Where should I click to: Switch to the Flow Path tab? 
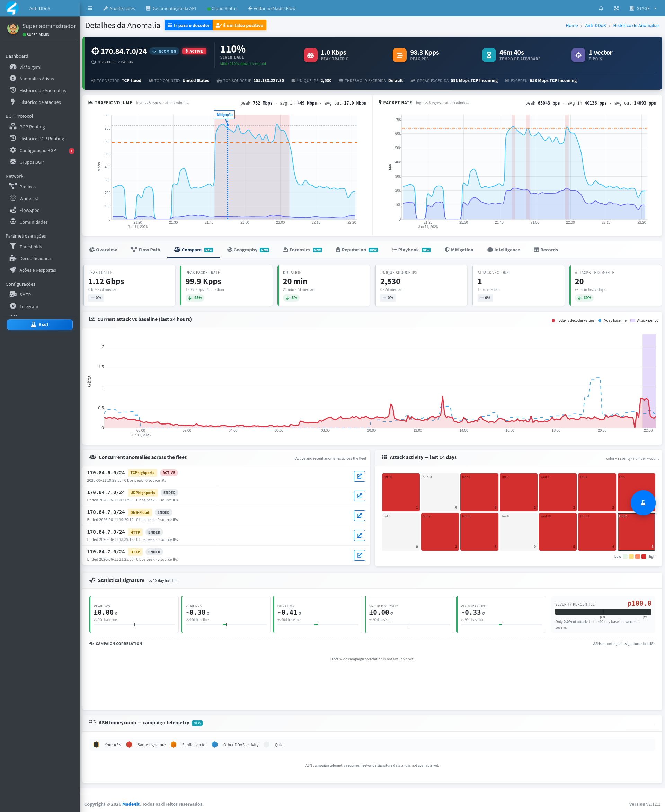pos(145,250)
